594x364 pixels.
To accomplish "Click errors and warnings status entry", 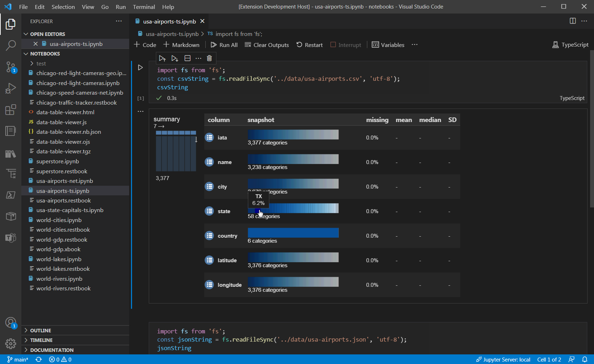I will [60, 359].
